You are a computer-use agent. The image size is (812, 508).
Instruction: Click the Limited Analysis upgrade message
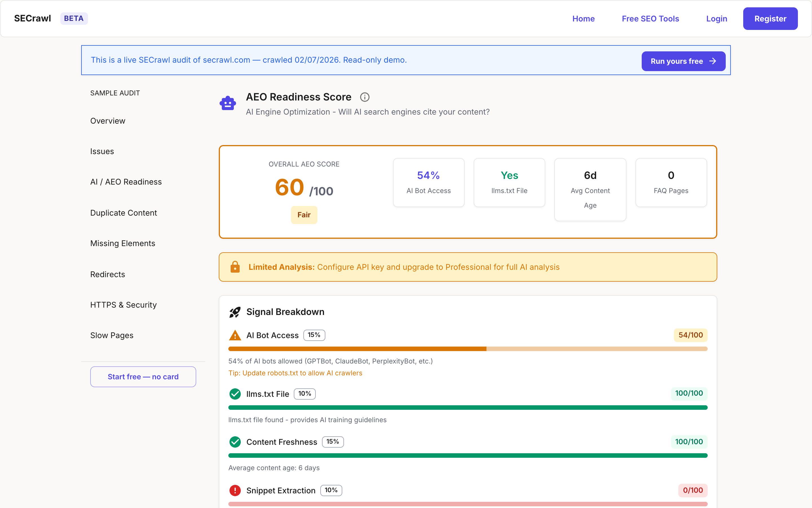pos(404,267)
